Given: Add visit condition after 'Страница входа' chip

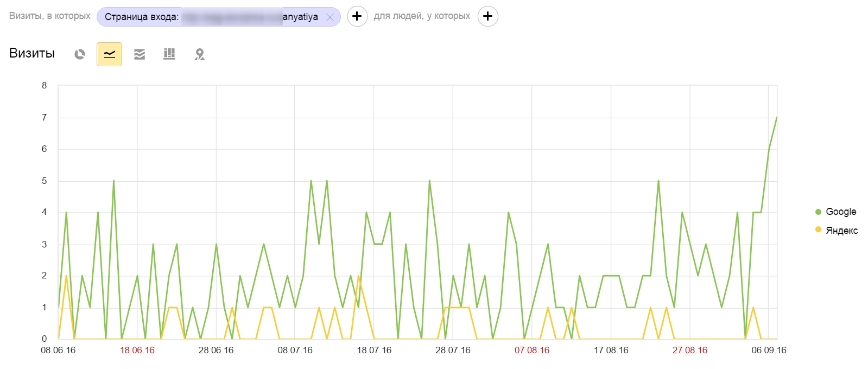Looking at the screenshot, I should coord(357,17).
